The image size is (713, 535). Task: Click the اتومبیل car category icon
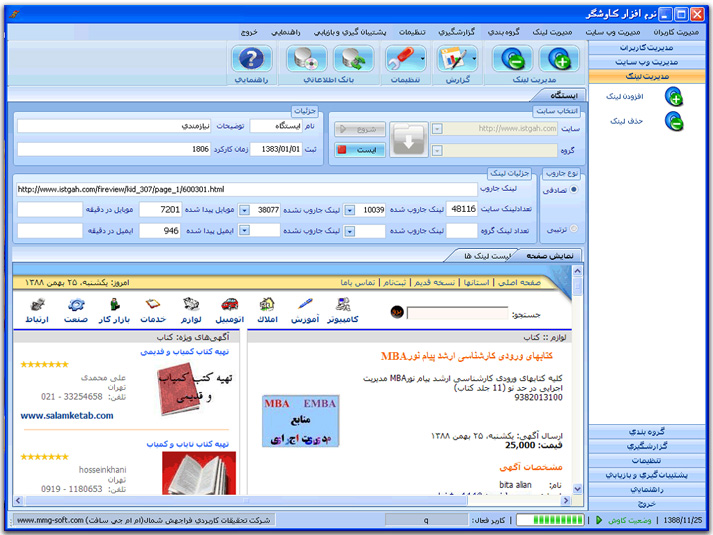tap(230, 304)
